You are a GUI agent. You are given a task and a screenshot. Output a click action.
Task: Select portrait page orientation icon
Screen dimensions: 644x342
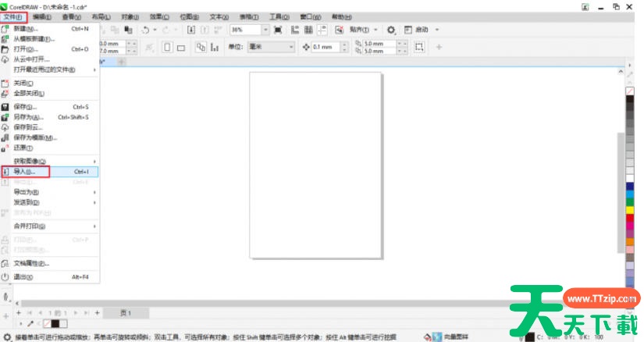click(167, 47)
